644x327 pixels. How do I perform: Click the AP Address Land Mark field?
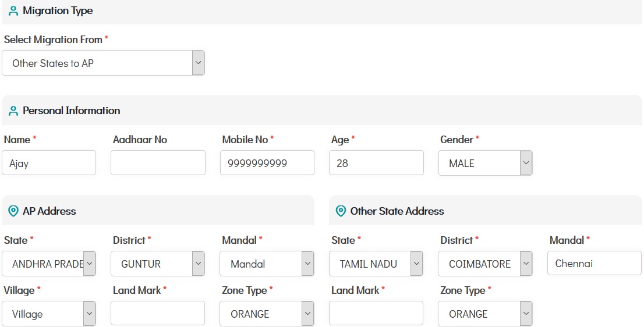coord(158,313)
